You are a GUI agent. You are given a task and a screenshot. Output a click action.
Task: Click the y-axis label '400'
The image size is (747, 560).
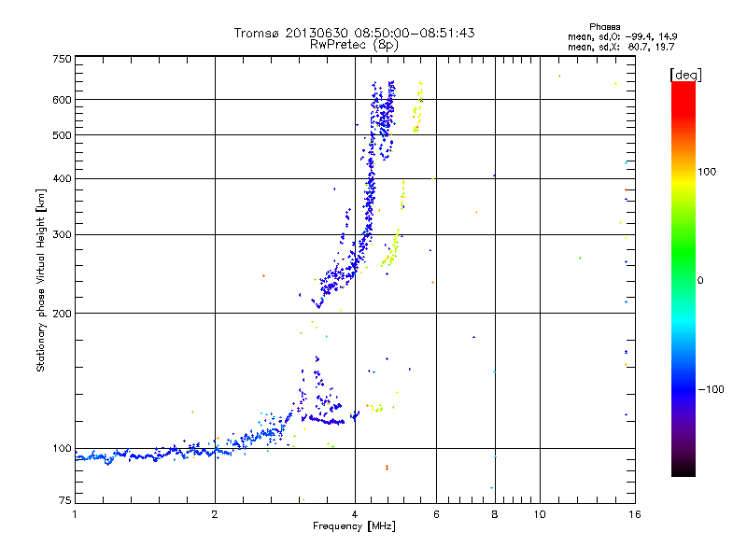click(x=62, y=179)
